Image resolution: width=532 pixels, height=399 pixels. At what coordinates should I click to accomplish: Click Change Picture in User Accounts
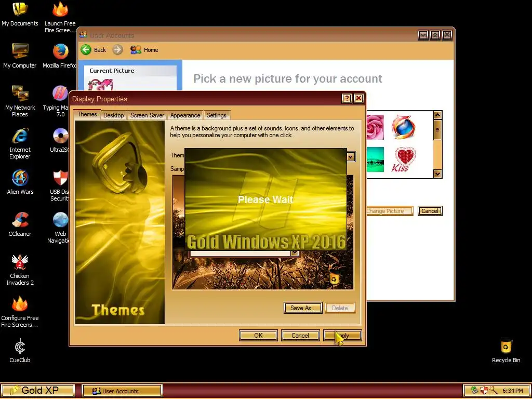tap(390, 211)
